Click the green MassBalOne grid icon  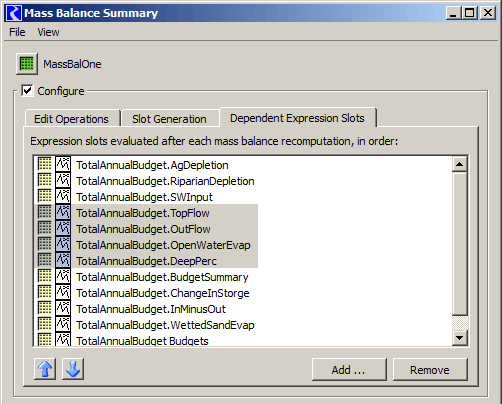[x=27, y=64]
